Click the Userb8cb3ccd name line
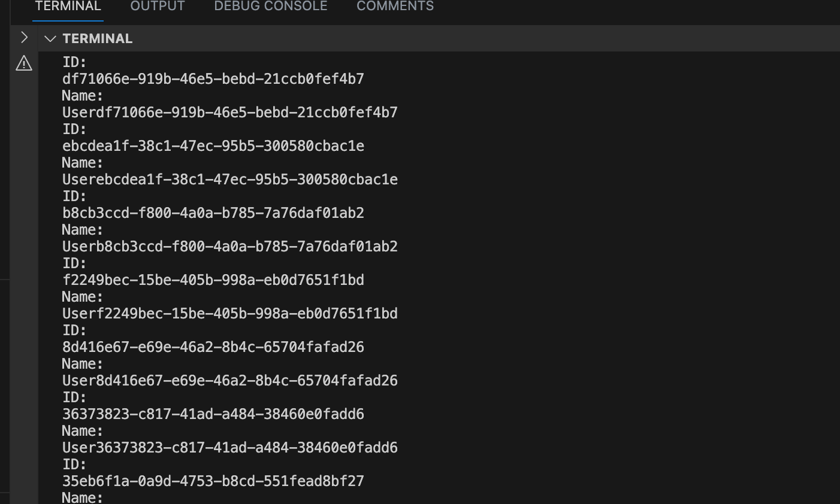This screenshot has height=504, width=840. 230,246
